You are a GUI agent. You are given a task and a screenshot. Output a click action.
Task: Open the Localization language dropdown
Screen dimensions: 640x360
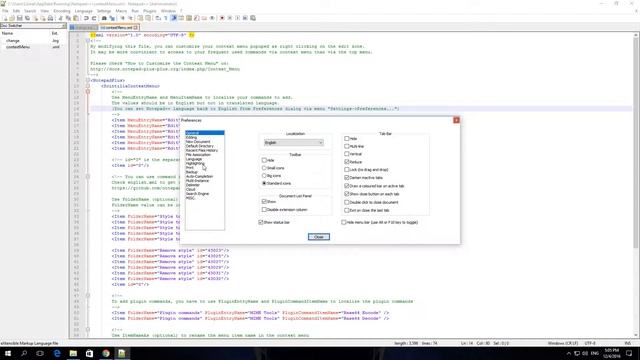[293, 142]
